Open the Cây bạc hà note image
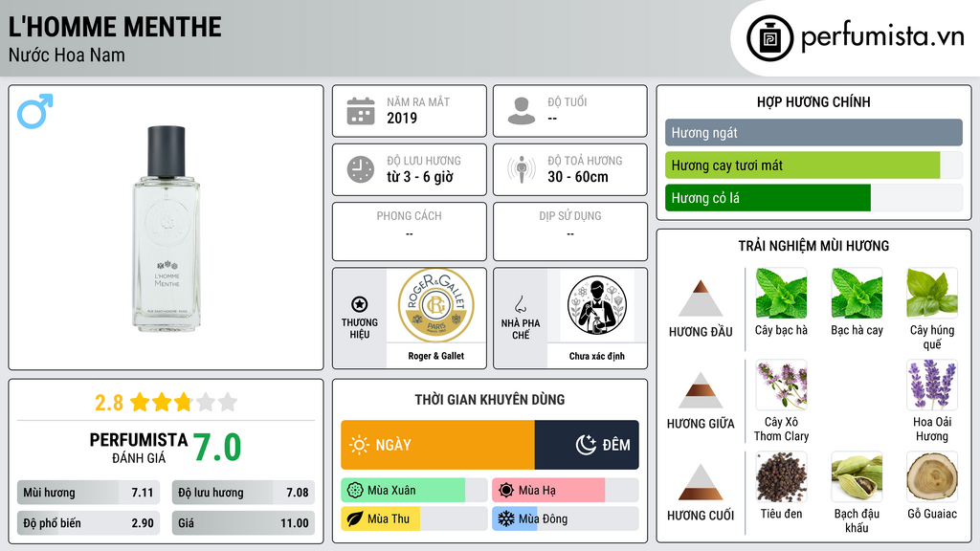Viewport: 980px width, 551px height. coord(781,294)
